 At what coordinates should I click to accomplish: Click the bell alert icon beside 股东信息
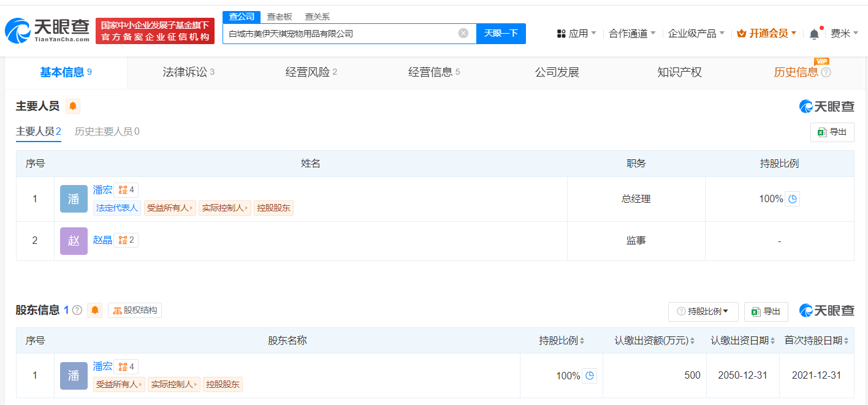click(94, 311)
